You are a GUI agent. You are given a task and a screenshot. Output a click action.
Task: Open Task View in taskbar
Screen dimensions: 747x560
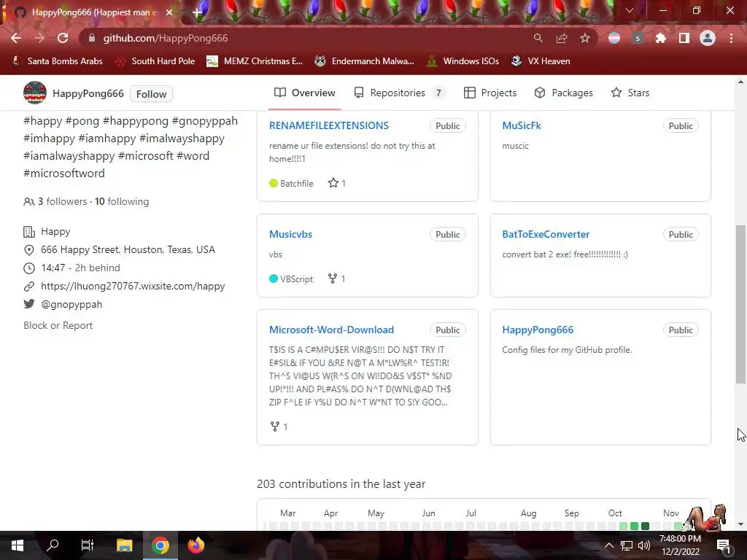(x=88, y=545)
